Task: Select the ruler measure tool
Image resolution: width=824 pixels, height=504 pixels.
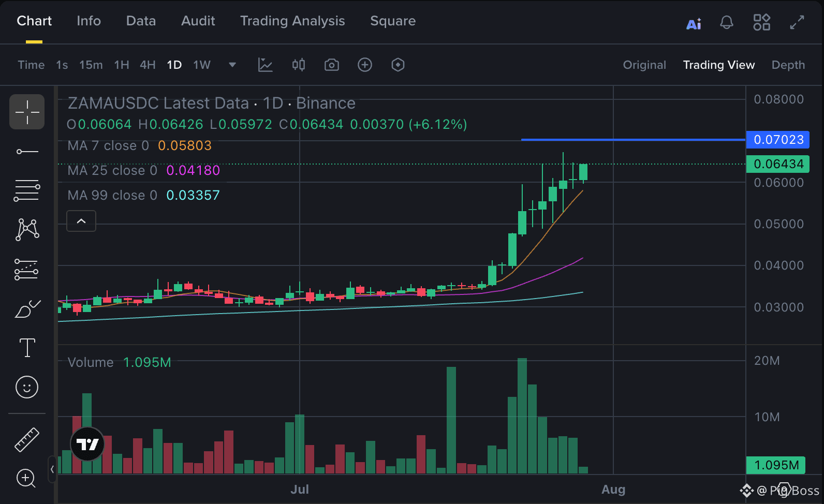Action: 27,439
